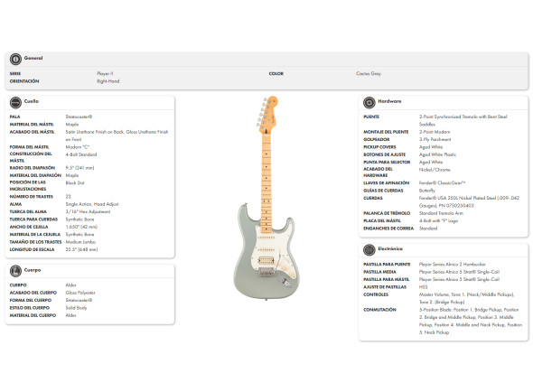The height and width of the screenshot is (392, 533).
Task: Click the "PASTILLA MEDIA" label
Action: (x=379, y=272)
